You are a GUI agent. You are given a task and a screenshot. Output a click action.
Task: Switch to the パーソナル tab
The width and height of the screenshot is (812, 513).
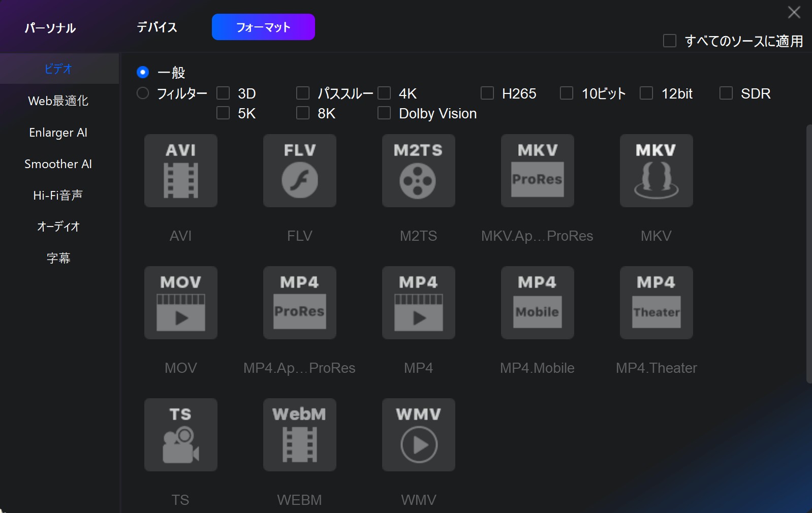point(50,27)
